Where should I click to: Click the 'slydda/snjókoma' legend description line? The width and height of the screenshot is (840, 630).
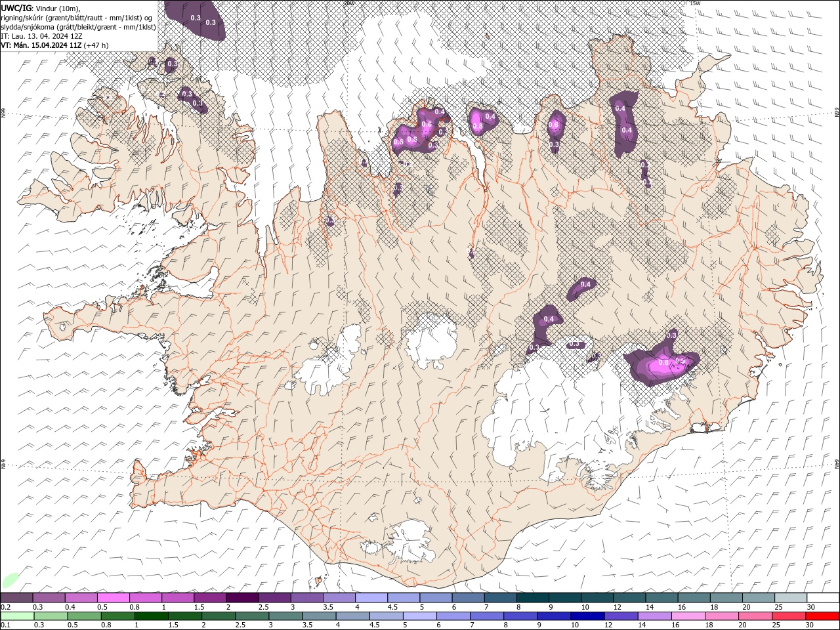(78, 27)
